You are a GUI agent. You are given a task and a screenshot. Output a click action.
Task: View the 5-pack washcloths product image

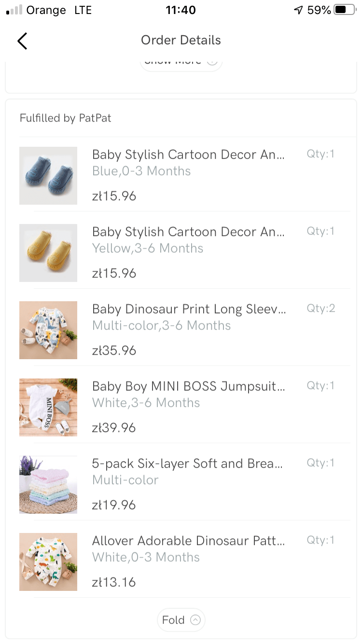[x=48, y=485]
